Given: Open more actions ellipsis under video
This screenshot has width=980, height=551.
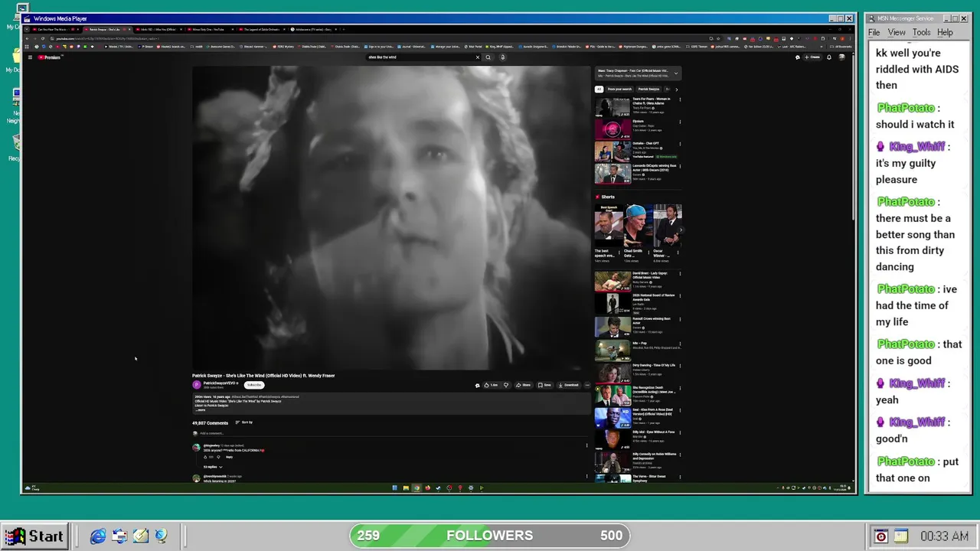Looking at the screenshot, I should point(587,385).
